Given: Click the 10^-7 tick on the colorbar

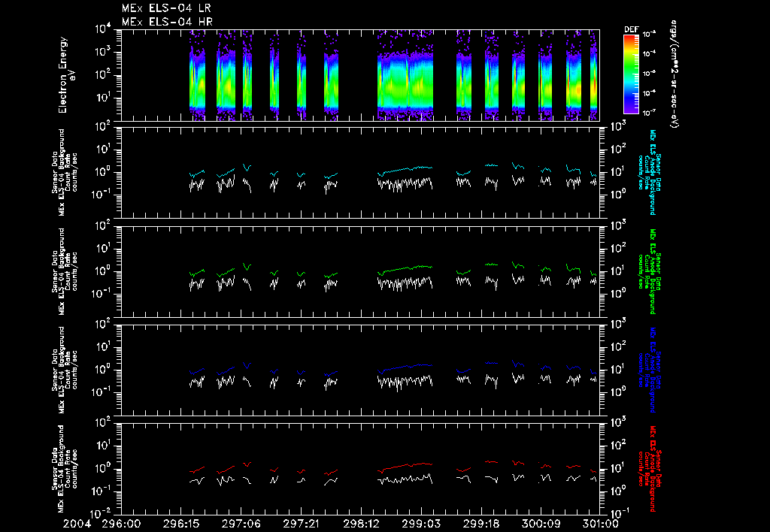Looking at the screenshot, I should [649, 113].
